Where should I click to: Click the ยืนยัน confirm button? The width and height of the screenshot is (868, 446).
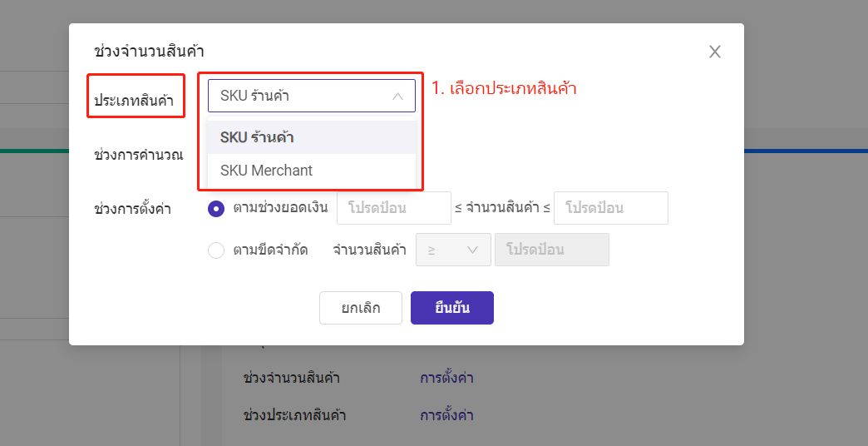pos(452,308)
